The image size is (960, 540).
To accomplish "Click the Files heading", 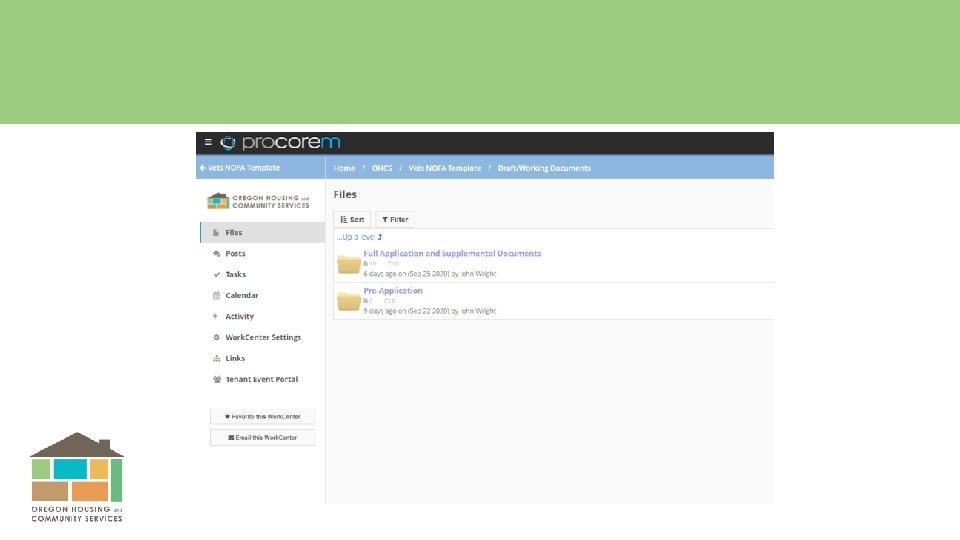I will [x=345, y=195].
